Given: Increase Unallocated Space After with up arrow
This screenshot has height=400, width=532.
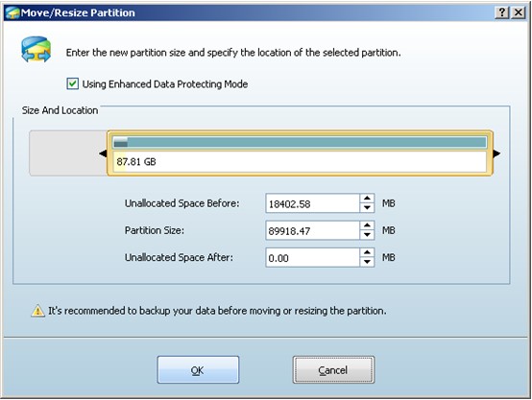Looking at the screenshot, I should point(367,252).
